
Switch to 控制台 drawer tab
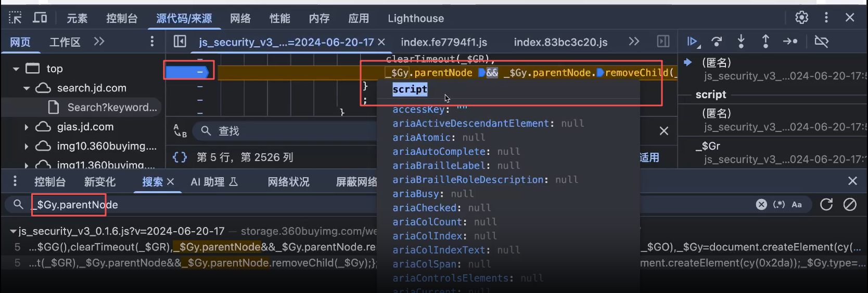50,182
